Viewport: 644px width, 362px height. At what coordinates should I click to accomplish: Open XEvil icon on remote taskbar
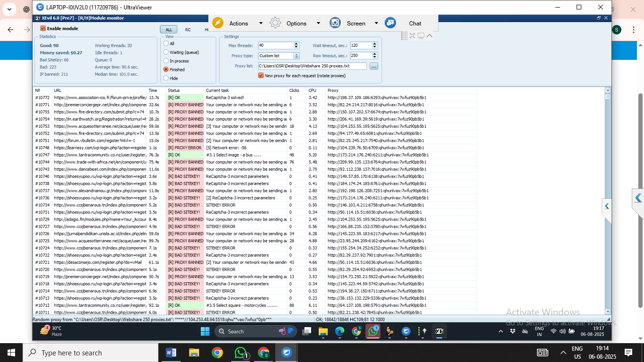(x=439, y=331)
